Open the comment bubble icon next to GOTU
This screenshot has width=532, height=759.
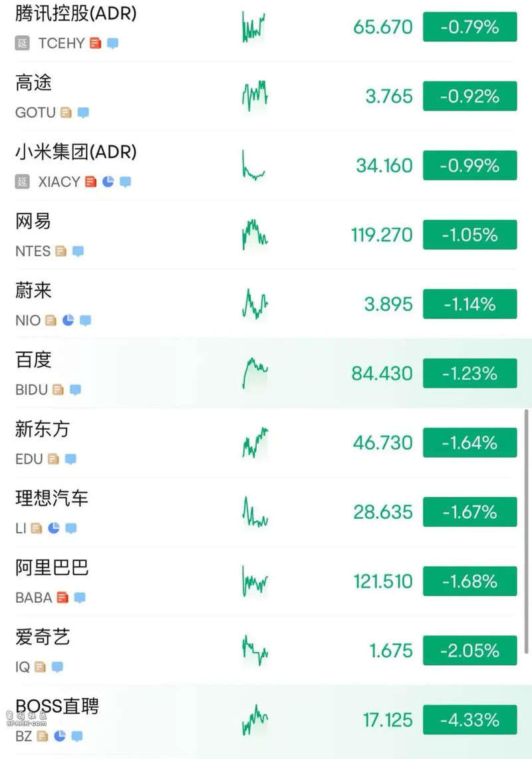[x=83, y=113]
